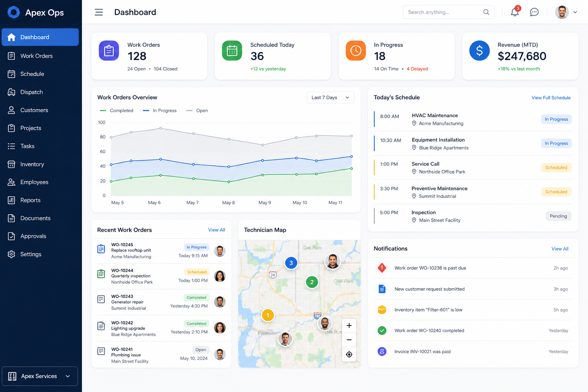Open Reports in the sidebar
This screenshot has width=588, height=392.
[40, 200]
